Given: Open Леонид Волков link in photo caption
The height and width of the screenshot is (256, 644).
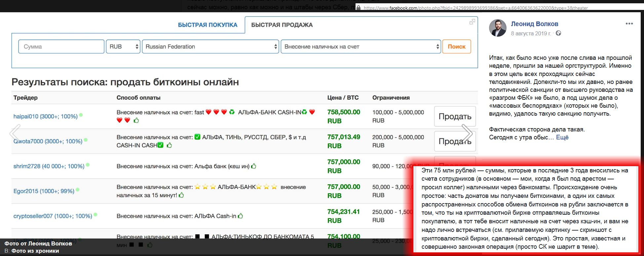Looking at the screenshot, I should click(x=50, y=243).
